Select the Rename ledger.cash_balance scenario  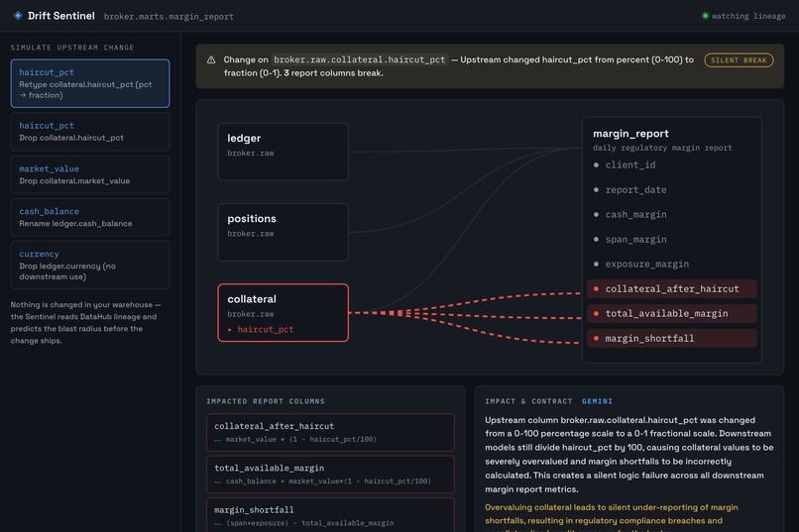[90, 217]
